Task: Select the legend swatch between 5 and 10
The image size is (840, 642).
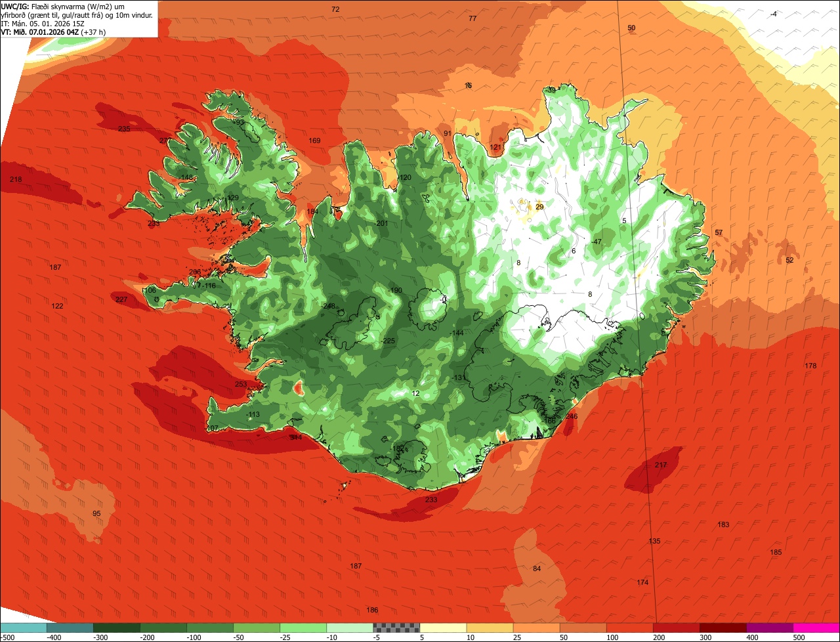Action: tap(443, 628)
